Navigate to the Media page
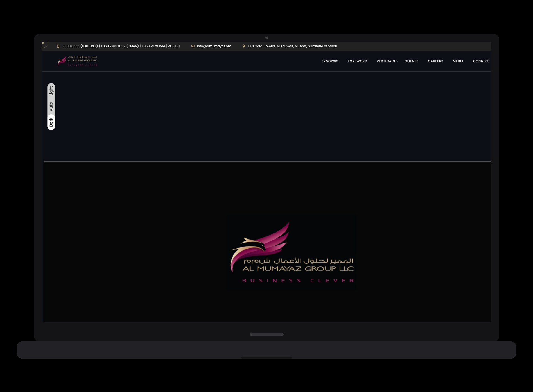 coord(458,61)
